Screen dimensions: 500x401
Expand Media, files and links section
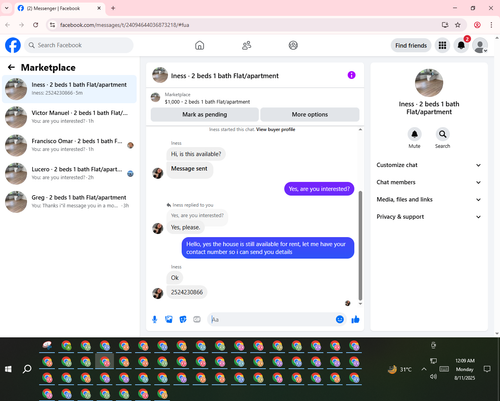pos(429,200)
